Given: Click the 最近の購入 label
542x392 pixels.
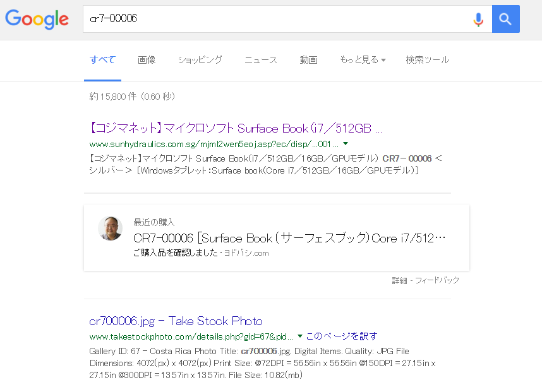Looking at the screenshot, I should point(154,222).
